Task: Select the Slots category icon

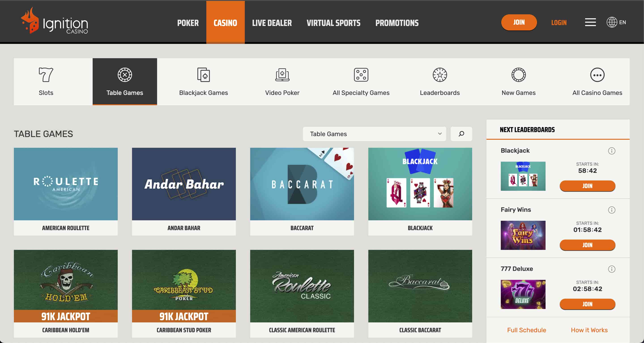Action: point(46,75)
